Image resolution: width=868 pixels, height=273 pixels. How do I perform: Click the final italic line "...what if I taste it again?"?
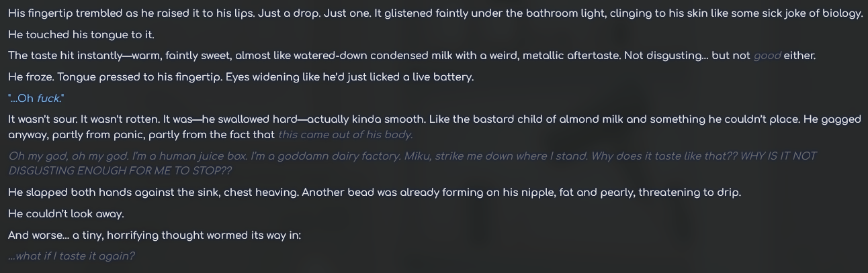coord(71,256)
